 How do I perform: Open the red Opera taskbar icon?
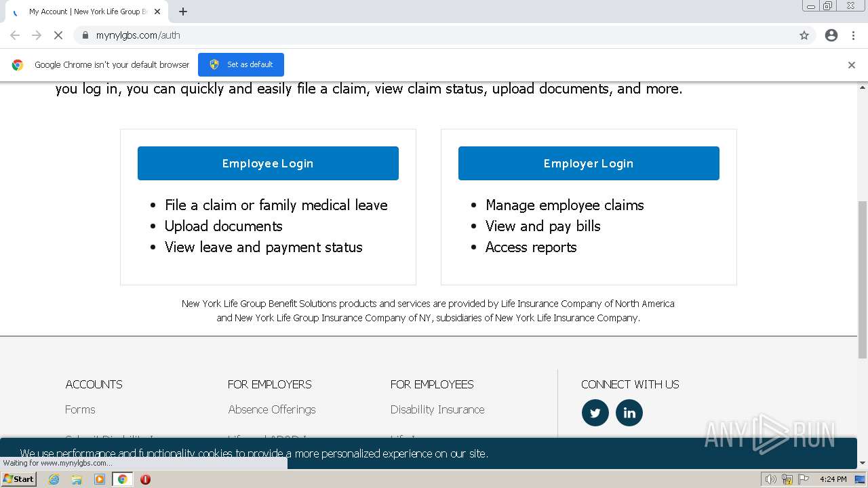click(145, 479)
